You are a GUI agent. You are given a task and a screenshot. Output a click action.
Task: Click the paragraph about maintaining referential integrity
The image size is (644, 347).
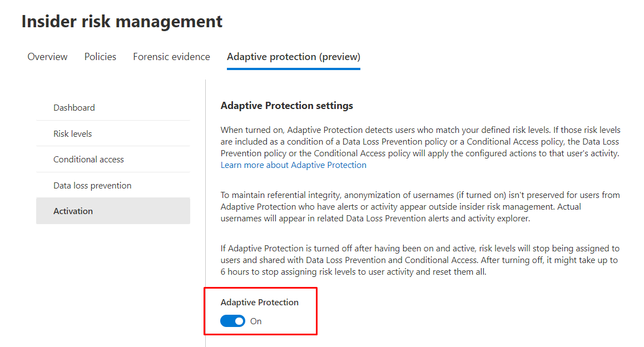click(x=420, y=206)
